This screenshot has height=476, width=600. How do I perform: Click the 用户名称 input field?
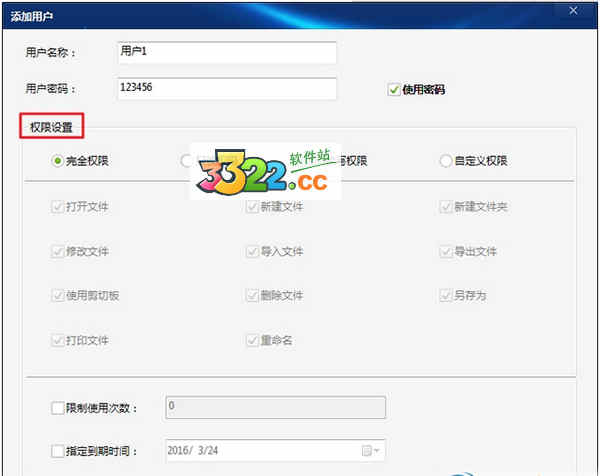(227, 52)
